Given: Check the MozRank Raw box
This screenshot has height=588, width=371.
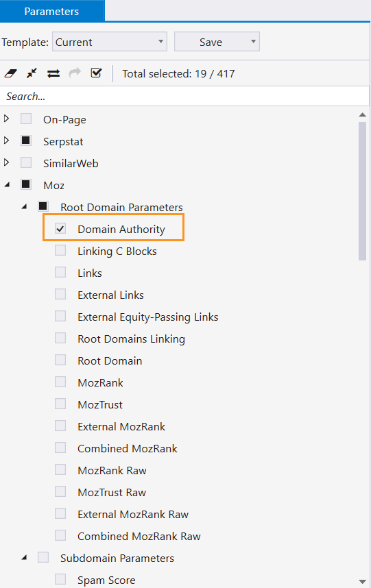Looking at the screenshot, I should click(x=60, y=469).
